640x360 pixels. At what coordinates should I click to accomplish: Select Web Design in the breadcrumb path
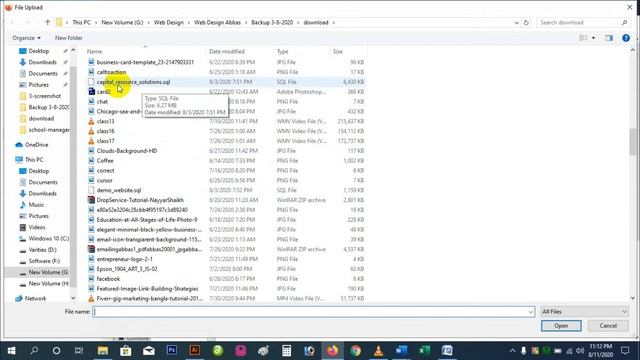(169, 22)
